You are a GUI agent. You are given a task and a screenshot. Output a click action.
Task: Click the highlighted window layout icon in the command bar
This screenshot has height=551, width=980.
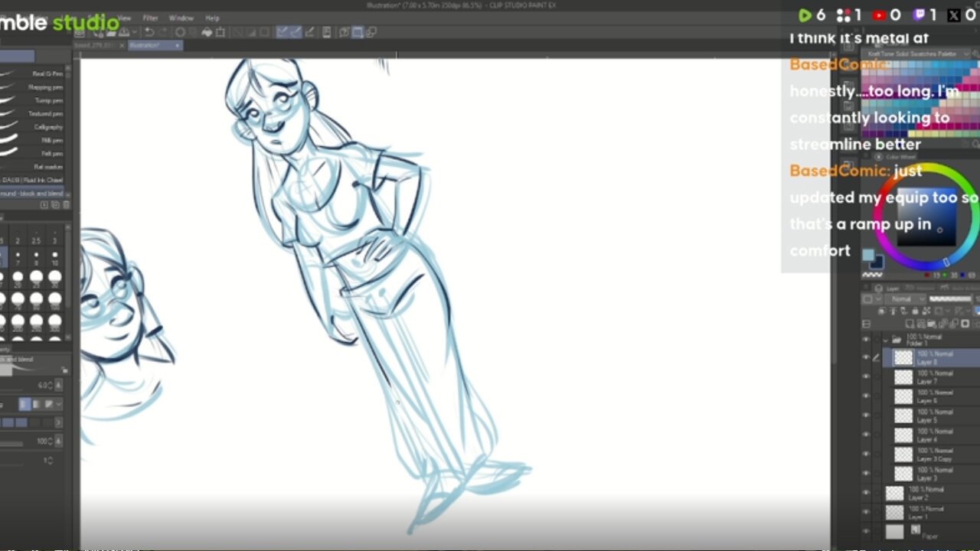[x=358, y=32]
